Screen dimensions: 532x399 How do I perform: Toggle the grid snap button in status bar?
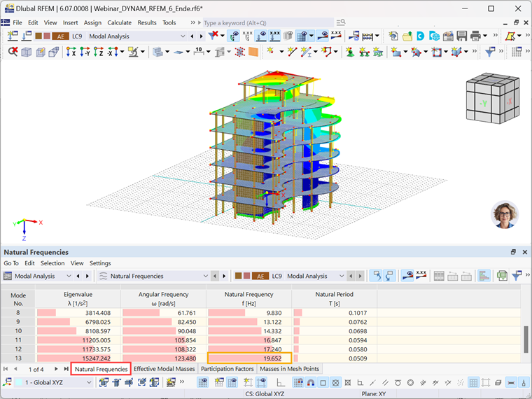(x=473, y=383)
